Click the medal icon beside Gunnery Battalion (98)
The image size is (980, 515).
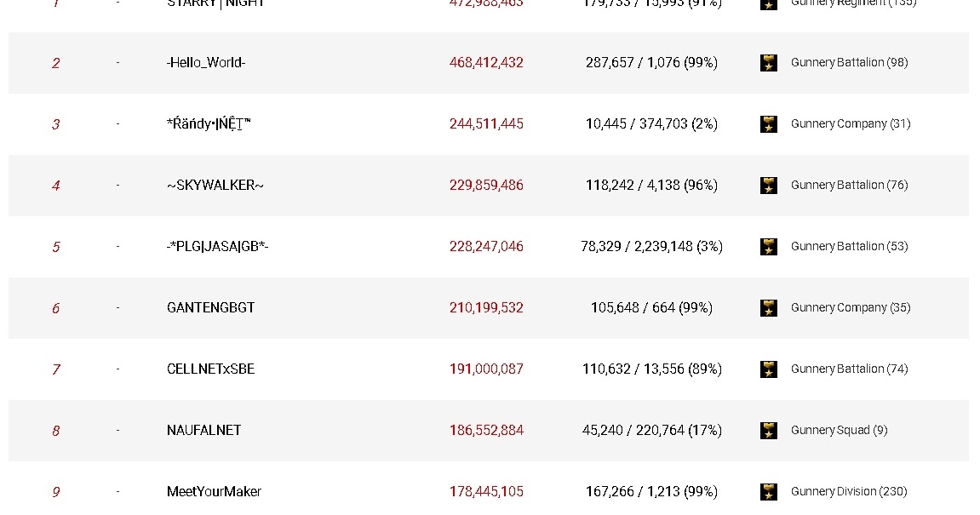click(x=768, y=63)
